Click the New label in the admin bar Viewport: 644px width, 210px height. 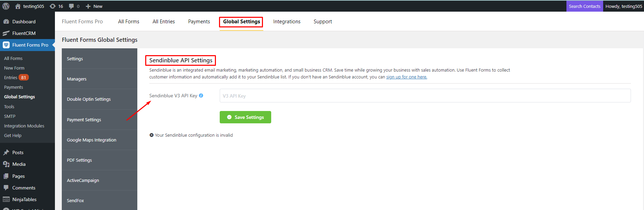98,6
